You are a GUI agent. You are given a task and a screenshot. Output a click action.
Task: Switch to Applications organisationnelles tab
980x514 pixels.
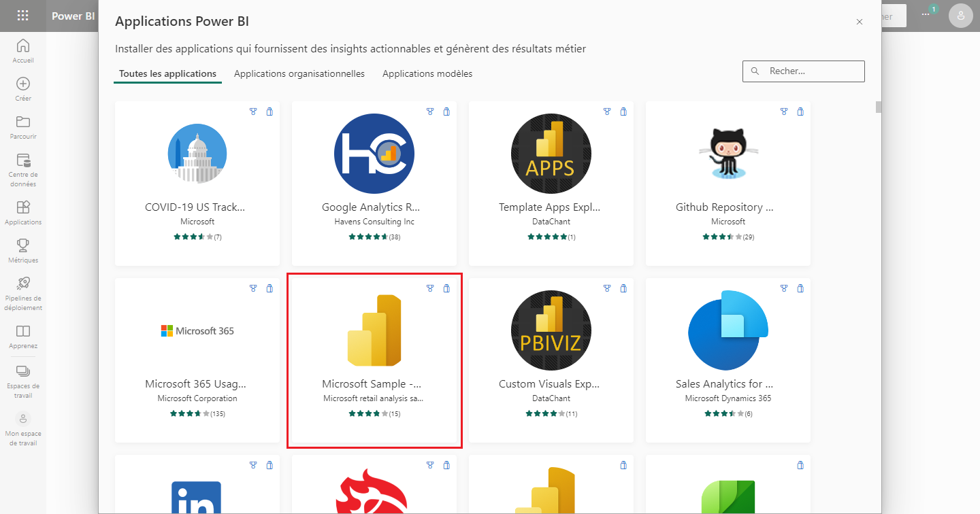click(x=299, y=73)
